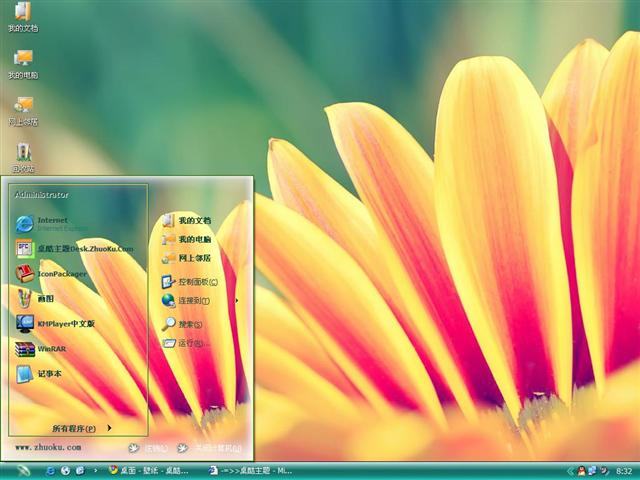Click the 关闭计算机(U) shut down button

(209, 448)
